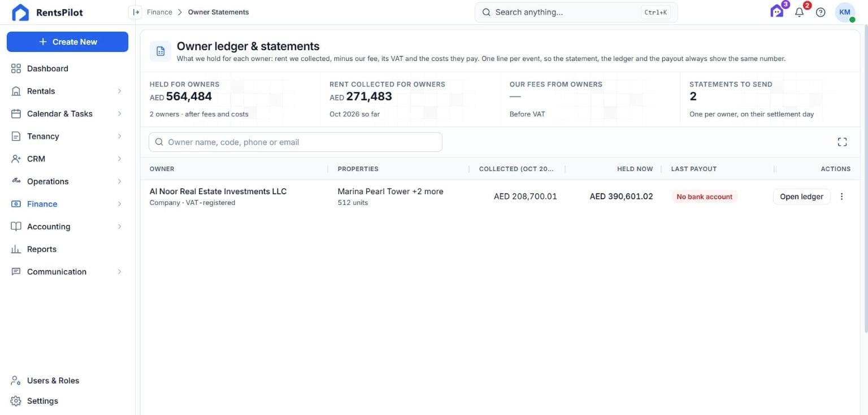Open the three-dot menu for Al Noor row
The image size is (868, 415).
pyautogui.click(x=842, y=196)
